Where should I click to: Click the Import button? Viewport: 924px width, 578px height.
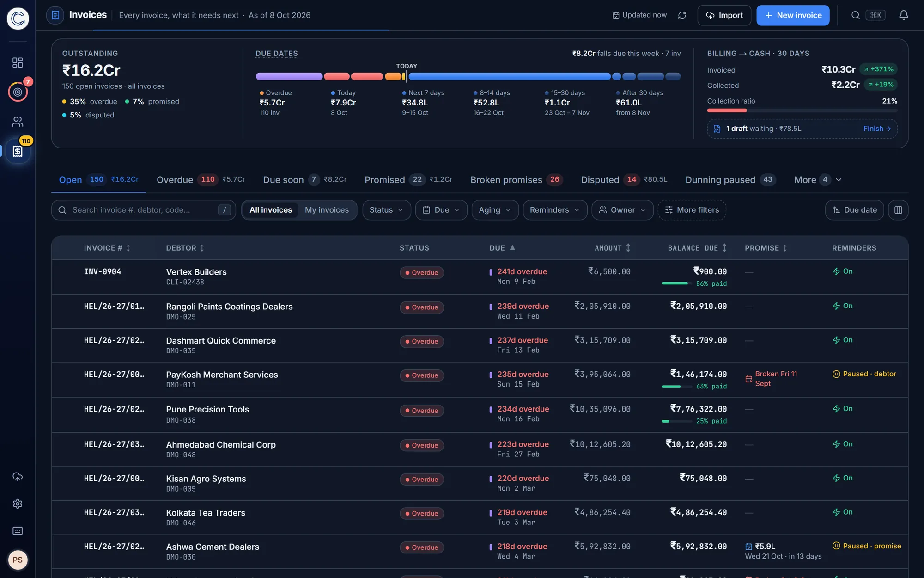pyautogui.click(x=724, y=15)
